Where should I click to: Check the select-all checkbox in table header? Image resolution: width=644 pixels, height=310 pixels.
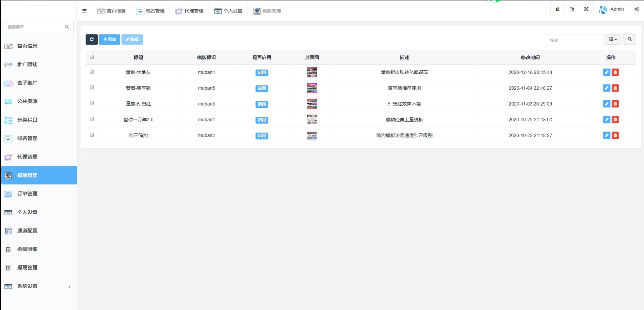point(92,57)
